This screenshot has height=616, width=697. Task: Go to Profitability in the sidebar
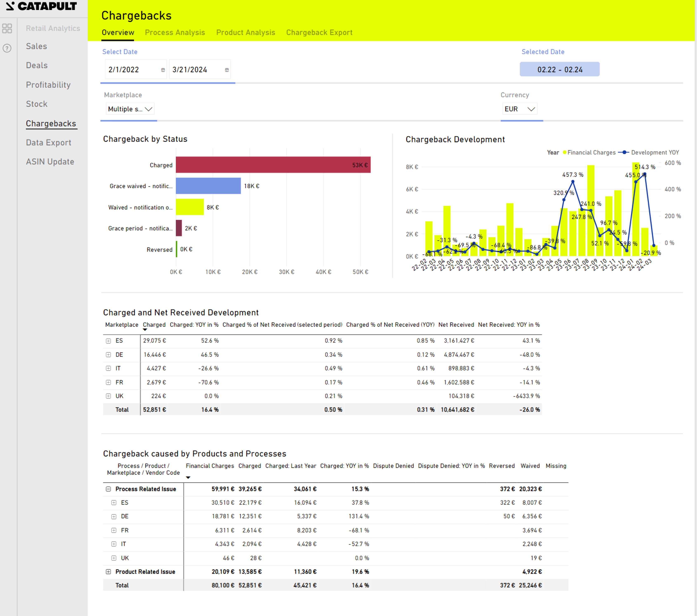point(48,85)
